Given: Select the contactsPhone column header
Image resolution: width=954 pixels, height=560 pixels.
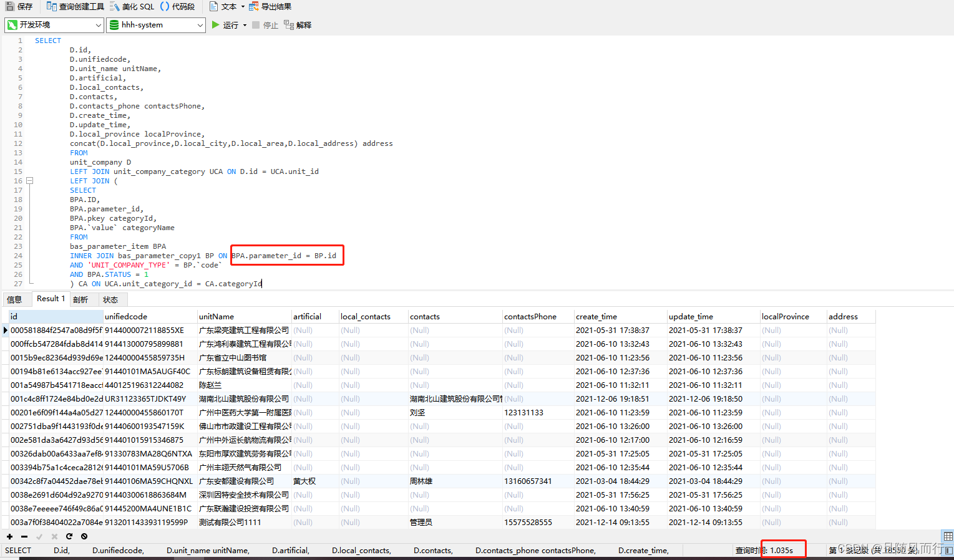Looking at the screenshot, I should coord(538,316).
